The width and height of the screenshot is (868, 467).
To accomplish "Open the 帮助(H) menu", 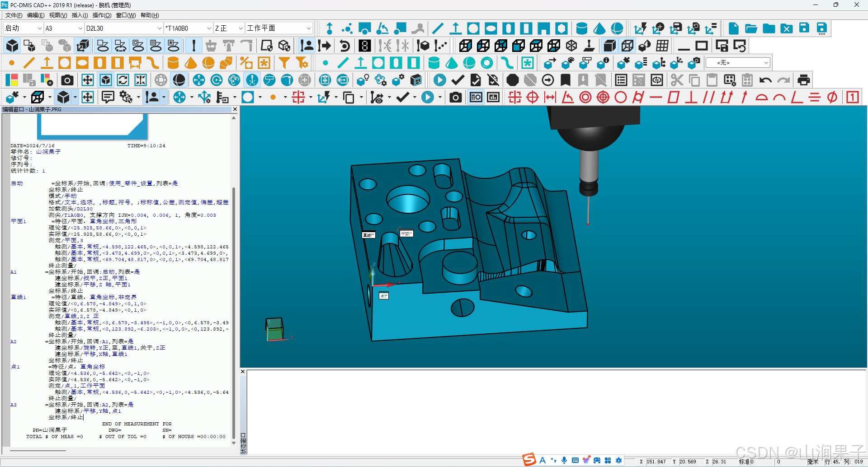I will point(150,15).
